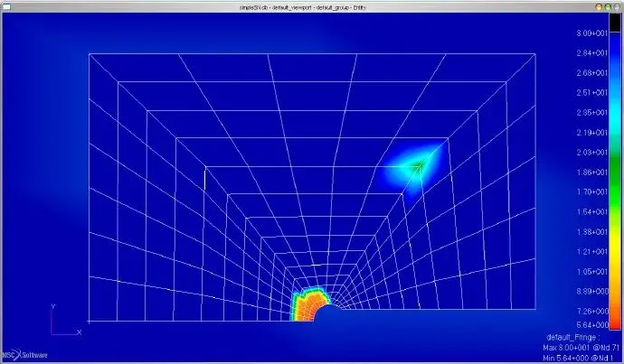Click the default_Fringe label
Viewport: 624px width, 364px height.
coord(573,338)
